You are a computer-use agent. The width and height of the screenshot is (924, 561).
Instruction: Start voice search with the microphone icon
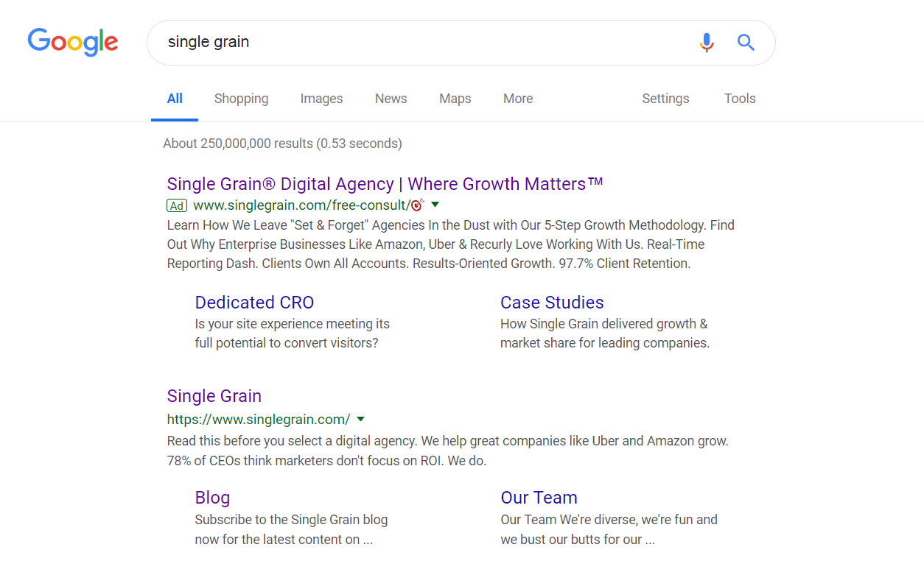pyautogui.click(x=707, y=43)
